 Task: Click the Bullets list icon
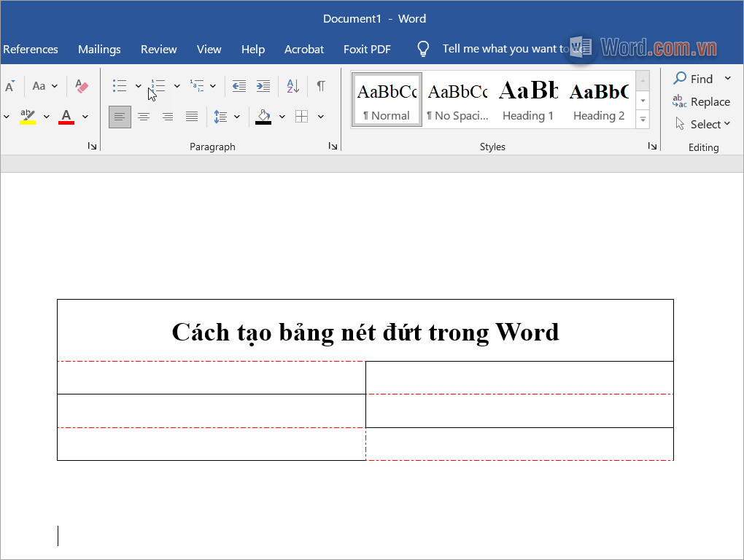(x=120, y=86)
